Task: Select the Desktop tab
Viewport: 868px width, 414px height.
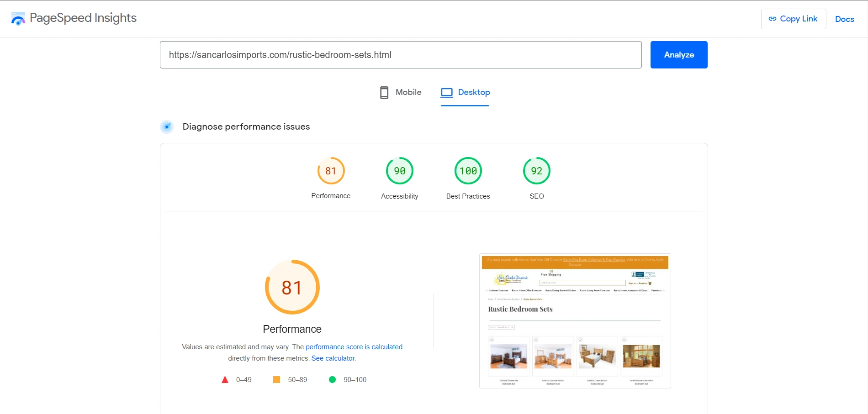Action: (x=465, y=92)
